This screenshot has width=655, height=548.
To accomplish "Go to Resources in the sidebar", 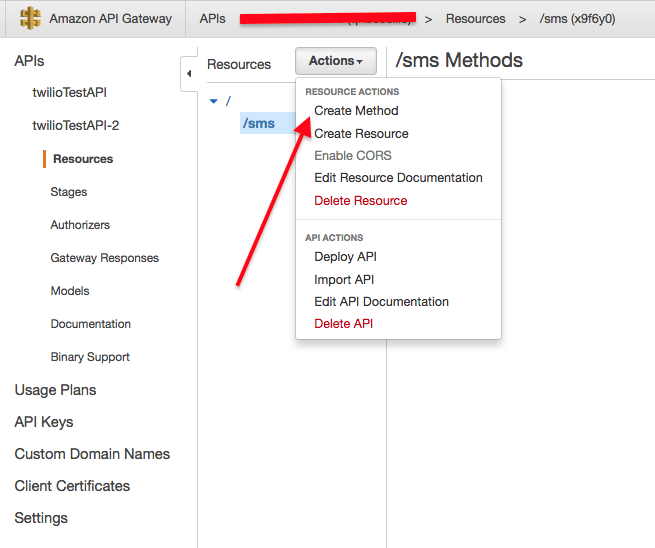I will tap(83, 159).
